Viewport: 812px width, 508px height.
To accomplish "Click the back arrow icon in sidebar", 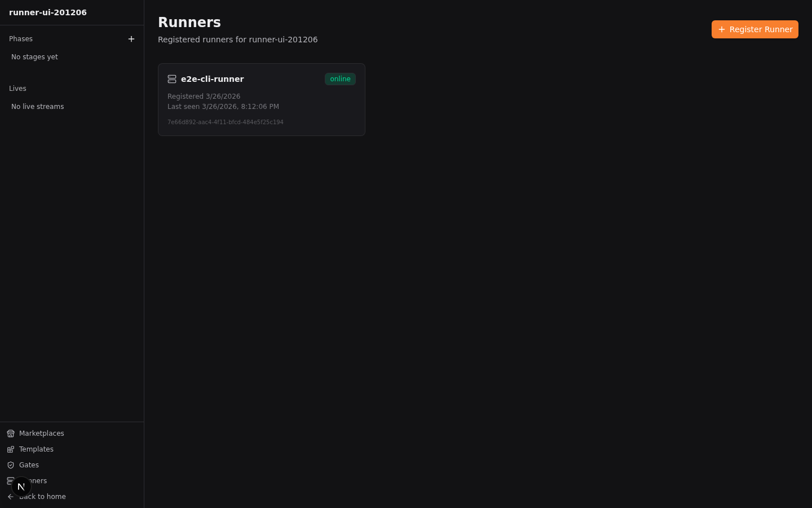I will (x=11, y=497).
